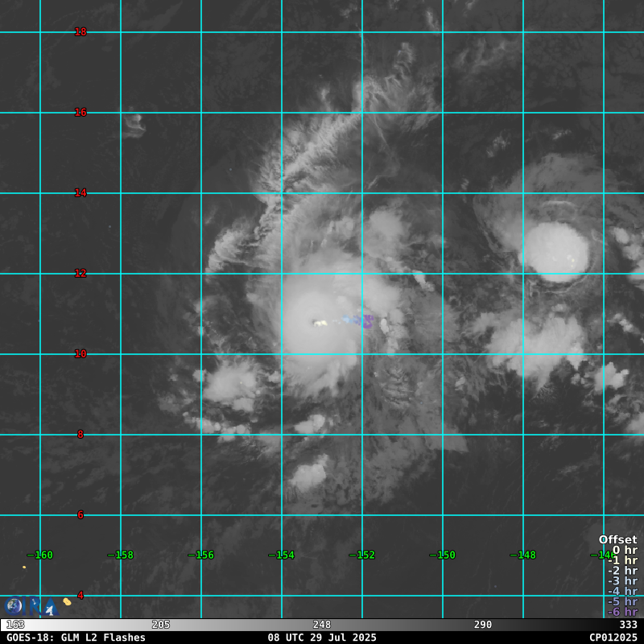The image size is (644, 644).
Task: Click the 248 value on the grayscale colorbar
Action: click(322, 625)
